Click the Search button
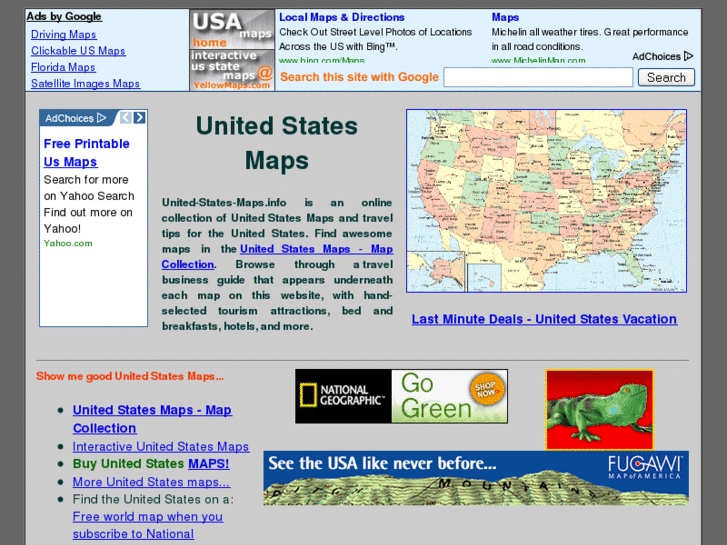The image size is (727, 545). pyautogui.click(x=666, y=77)
